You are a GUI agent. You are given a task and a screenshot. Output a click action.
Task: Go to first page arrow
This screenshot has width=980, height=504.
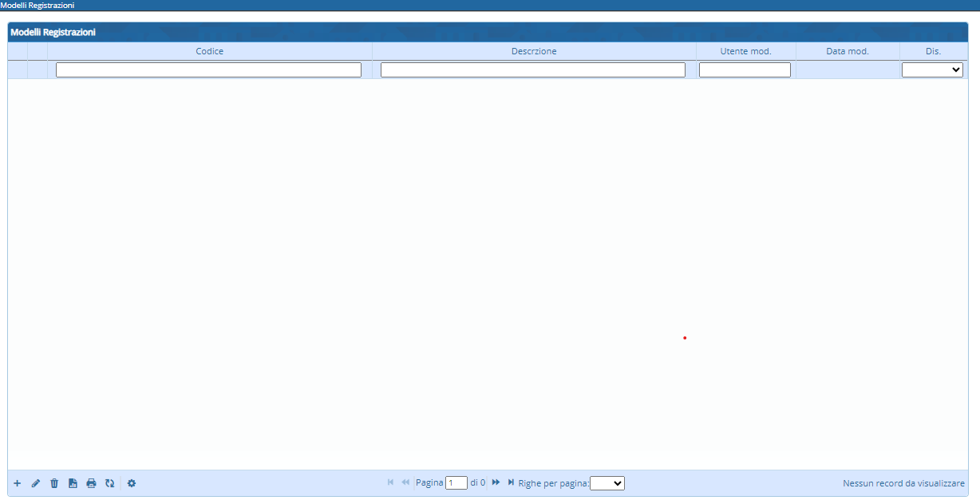point(390,482)
